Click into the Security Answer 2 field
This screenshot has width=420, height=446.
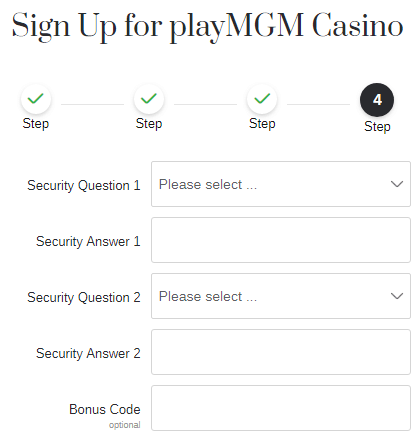pos(281,352)
